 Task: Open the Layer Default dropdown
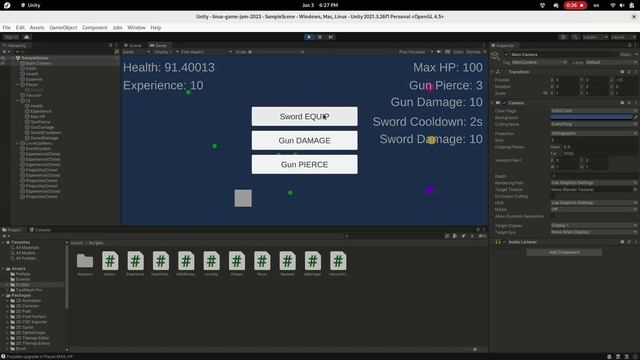click(x=611, y=62)
